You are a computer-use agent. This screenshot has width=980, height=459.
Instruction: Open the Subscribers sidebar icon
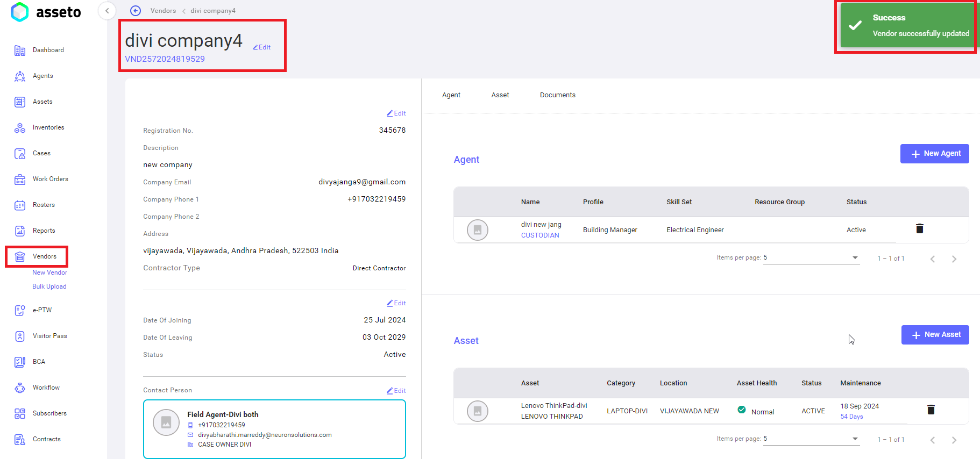20,414
